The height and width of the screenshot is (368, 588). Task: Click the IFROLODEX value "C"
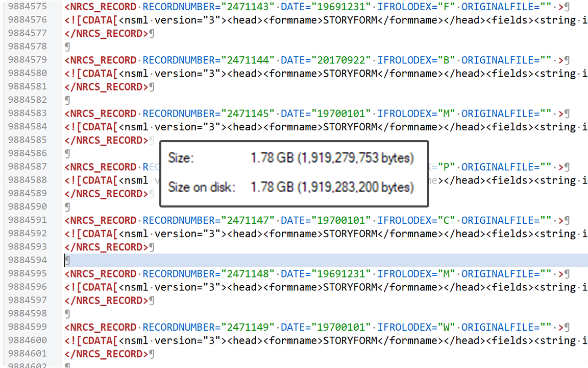[446, 220]
